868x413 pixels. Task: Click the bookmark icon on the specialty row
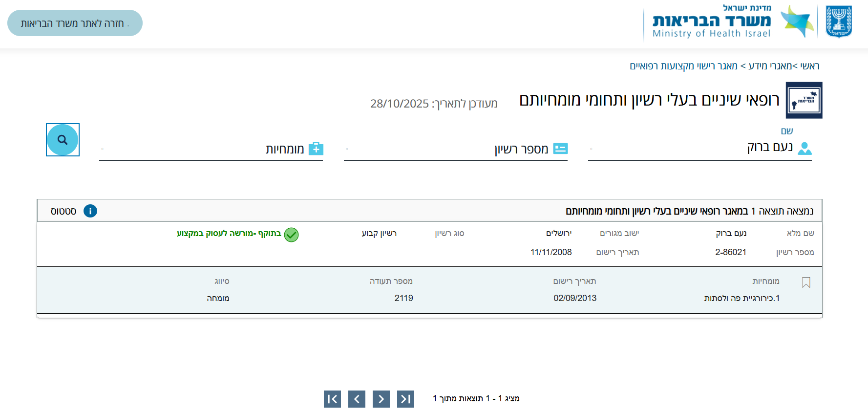[806, 282]
